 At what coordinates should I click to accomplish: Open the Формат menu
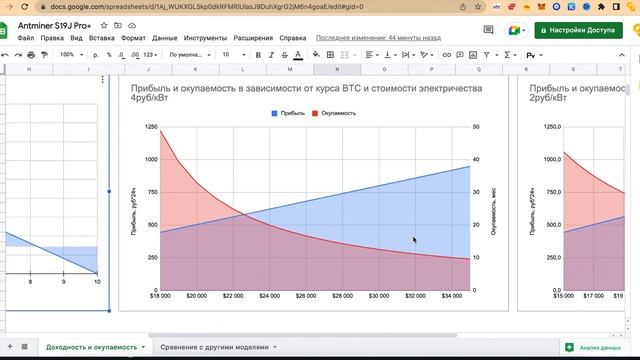point(133,38)
